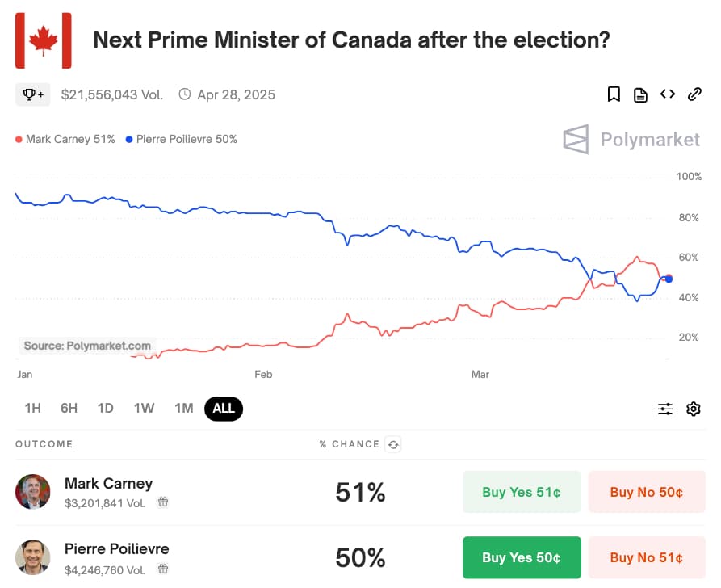Toggle the % chance refresh icon
Image resolution: width=721 pixels, height=588 pixels.
pos(393,444)
